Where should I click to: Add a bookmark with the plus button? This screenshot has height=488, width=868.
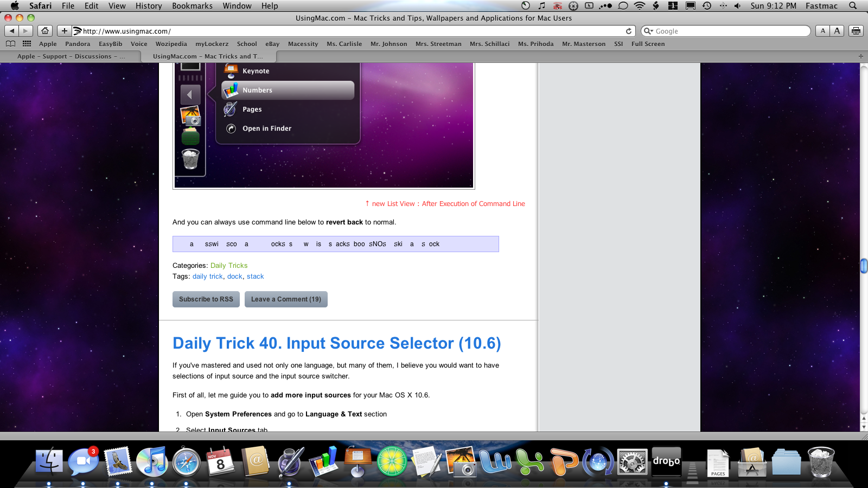coord(65,31)
